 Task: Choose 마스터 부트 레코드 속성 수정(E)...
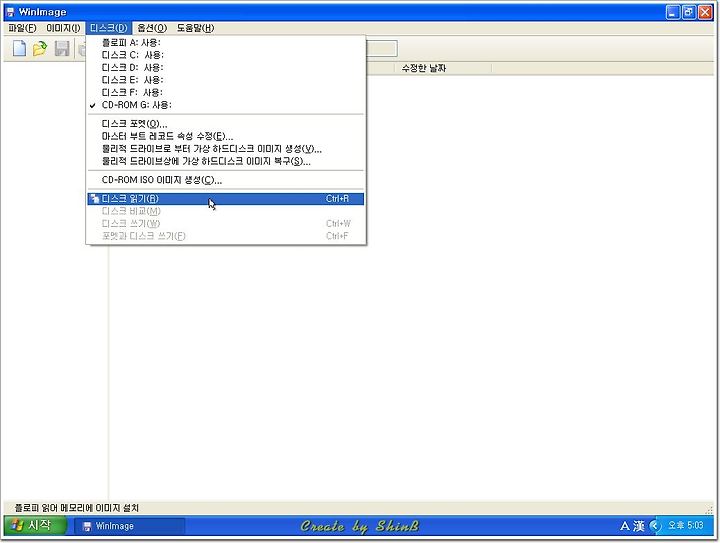tap(225, 136)
